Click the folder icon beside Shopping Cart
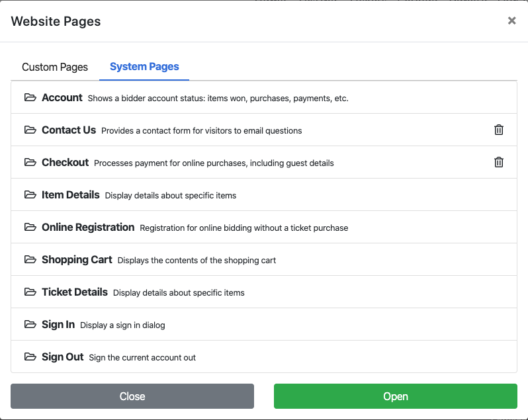The image size is (528, 420). pos(30,260)
